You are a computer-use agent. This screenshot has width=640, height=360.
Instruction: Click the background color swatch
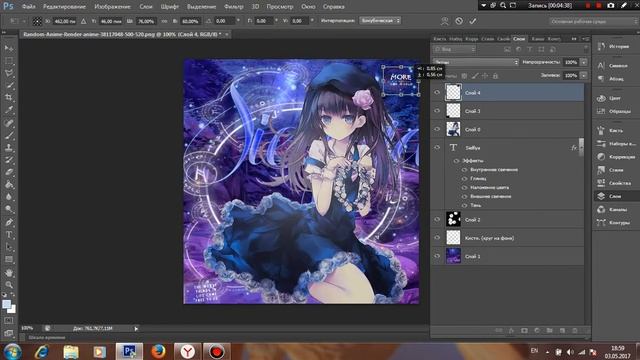13,310
